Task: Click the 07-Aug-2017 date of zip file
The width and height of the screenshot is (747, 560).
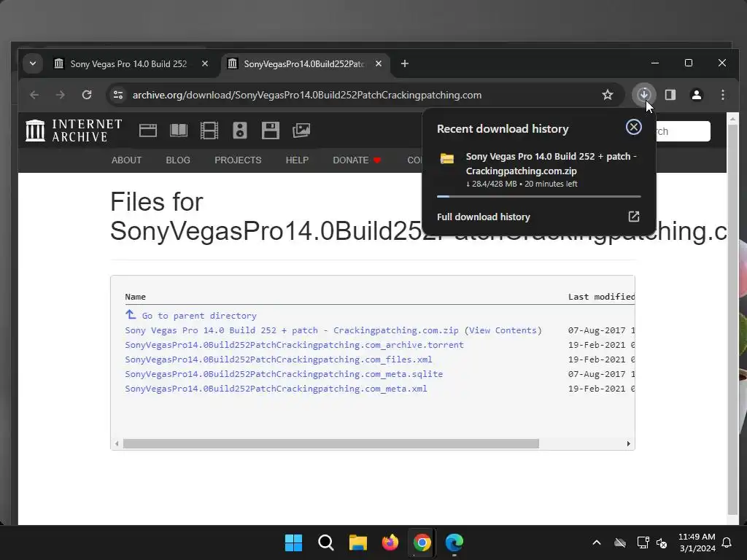Action: tap(597, 330)
